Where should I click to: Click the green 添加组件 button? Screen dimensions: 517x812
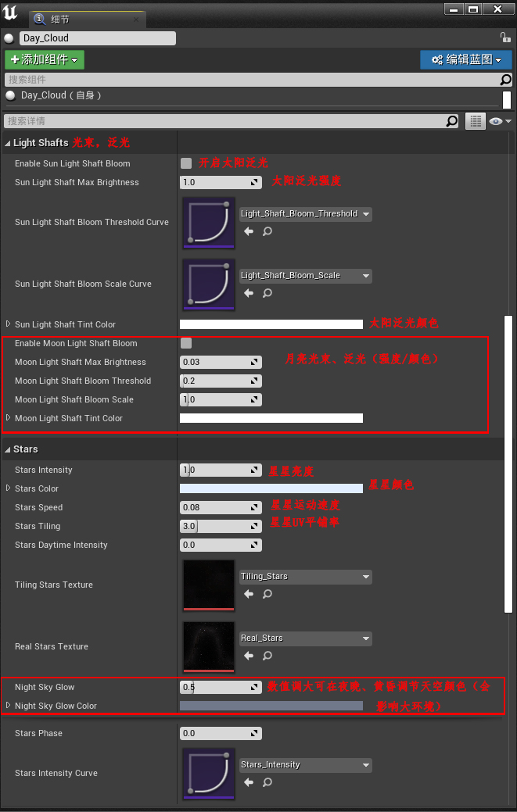click(x=45, y=59)
